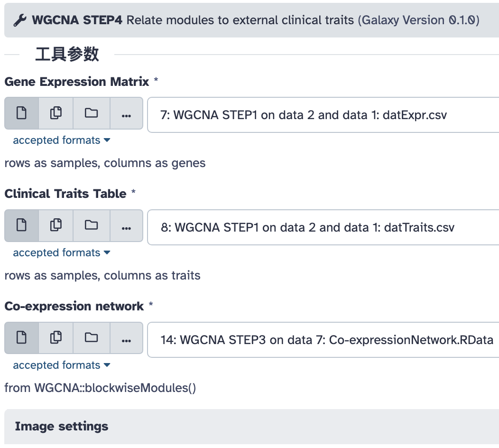The height and width of the screenshot is (448, 499).
Task: Click dataset collection folder icon for Clinical Traits Table
Action: click(x=92, y=225)
